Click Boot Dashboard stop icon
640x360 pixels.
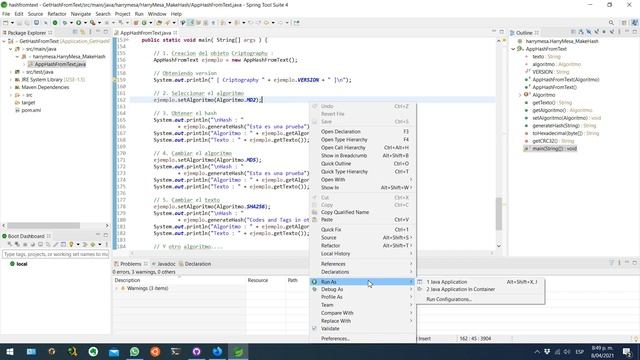pos(25,244)
